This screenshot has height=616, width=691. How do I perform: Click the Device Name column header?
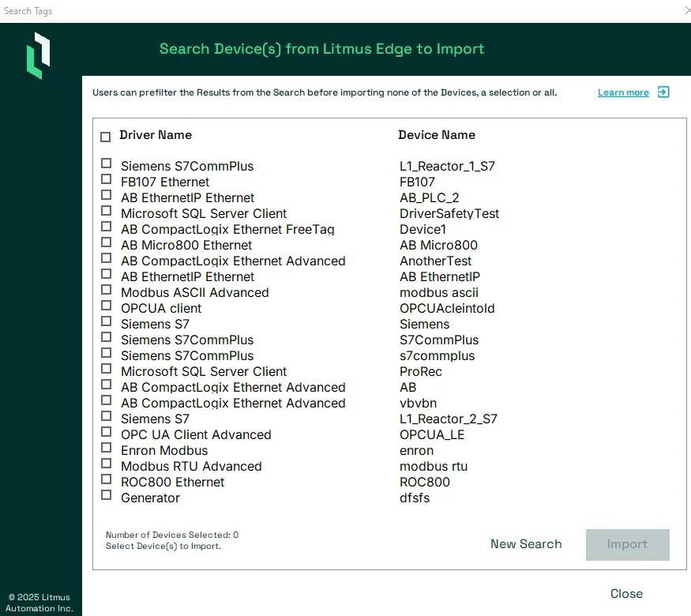(437, 135)
